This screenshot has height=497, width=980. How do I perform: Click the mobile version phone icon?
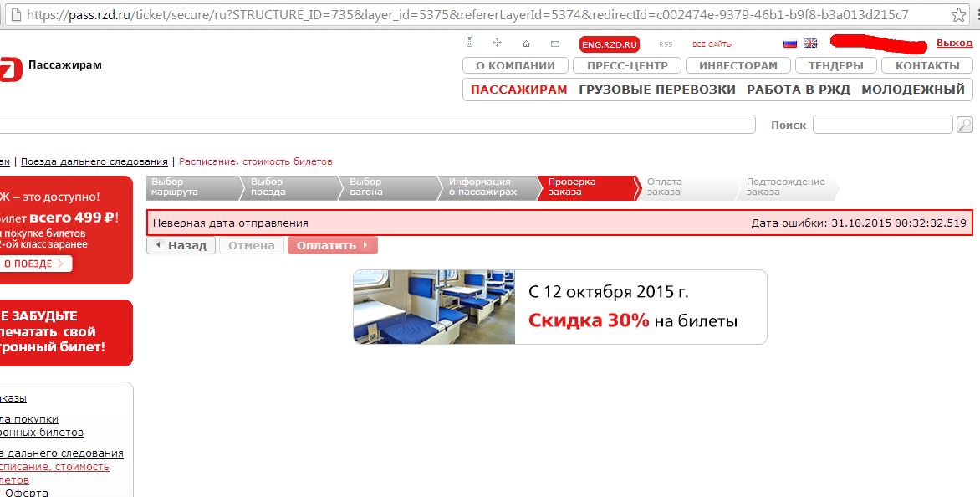point(470,43)
